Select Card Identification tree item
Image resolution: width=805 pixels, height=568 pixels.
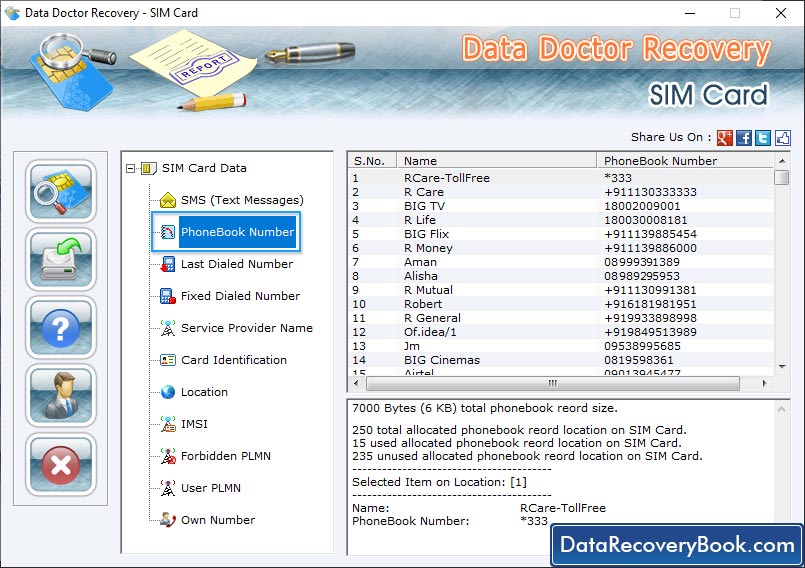coord(234,360)
